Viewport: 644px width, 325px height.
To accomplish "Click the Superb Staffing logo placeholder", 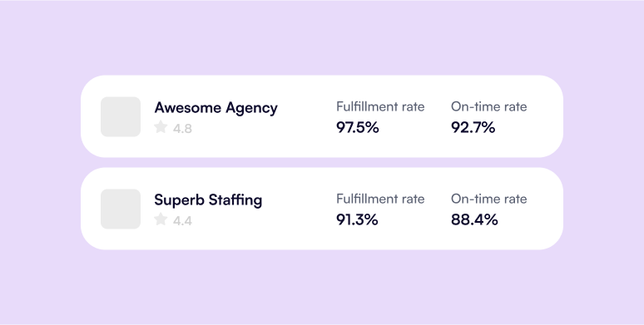I will coord(121,209).
